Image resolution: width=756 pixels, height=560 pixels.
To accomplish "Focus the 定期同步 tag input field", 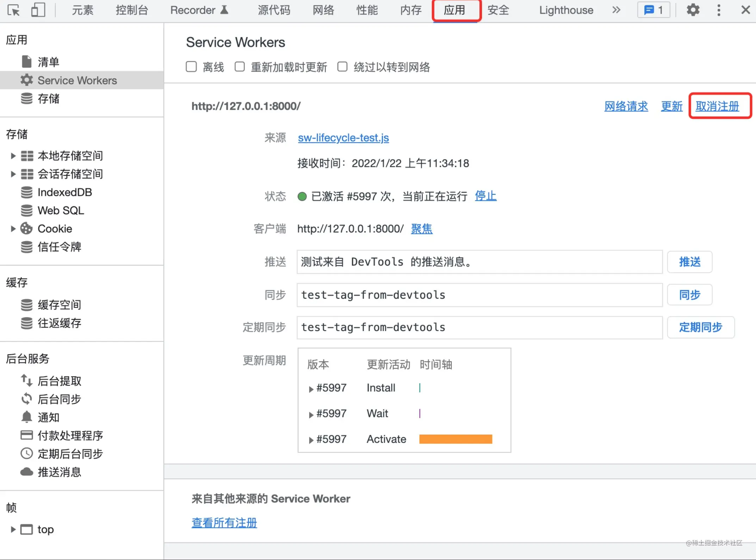I will [x=479, y=327].
